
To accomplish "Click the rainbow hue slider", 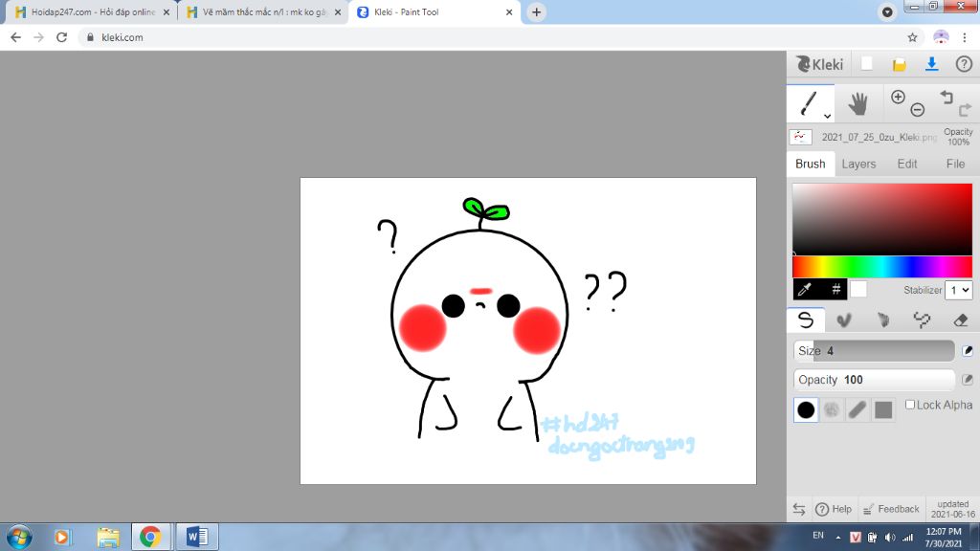I will point(881,267).
